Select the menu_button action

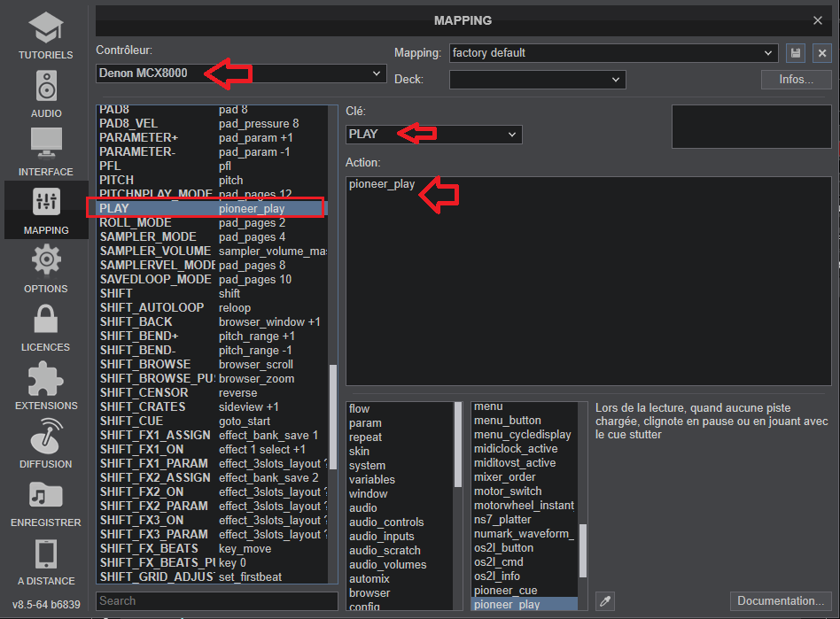525,421
